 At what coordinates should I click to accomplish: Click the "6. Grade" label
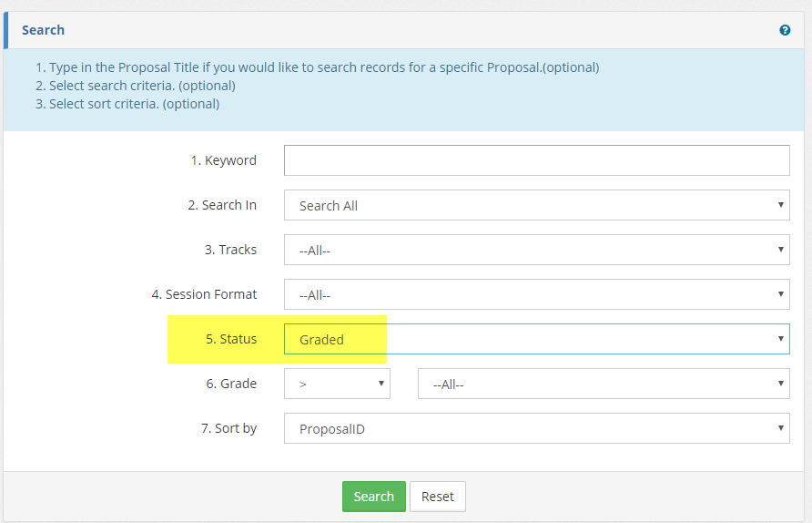[x=231, y=384]
